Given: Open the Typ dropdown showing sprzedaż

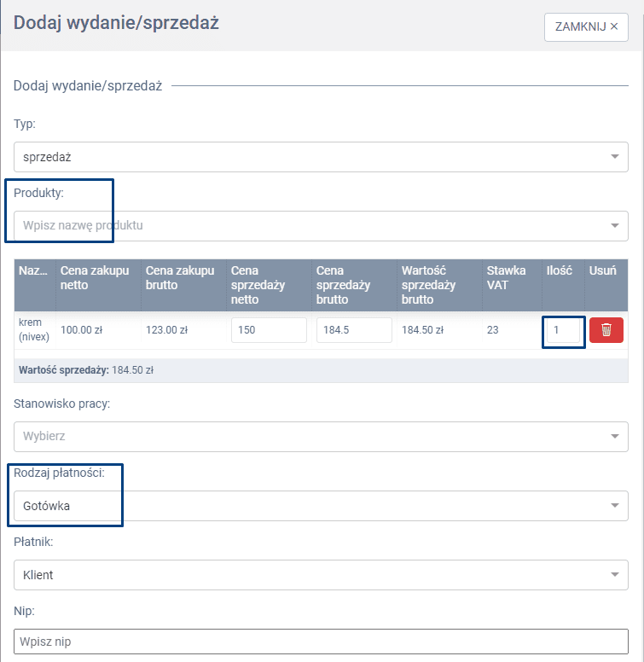Looking at the screenshot, I should (321, 157).
